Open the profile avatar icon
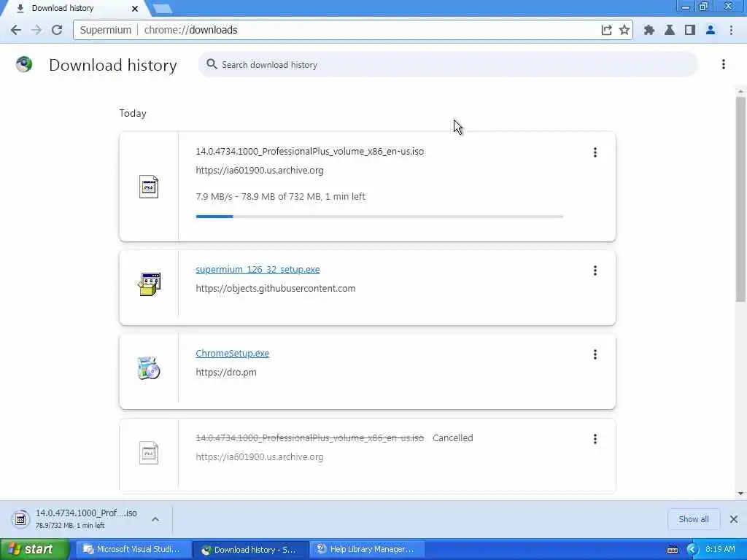 [x=711, y=30]
